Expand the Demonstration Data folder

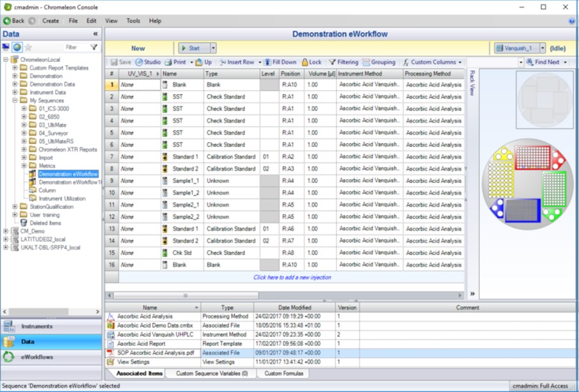[15, 84]
